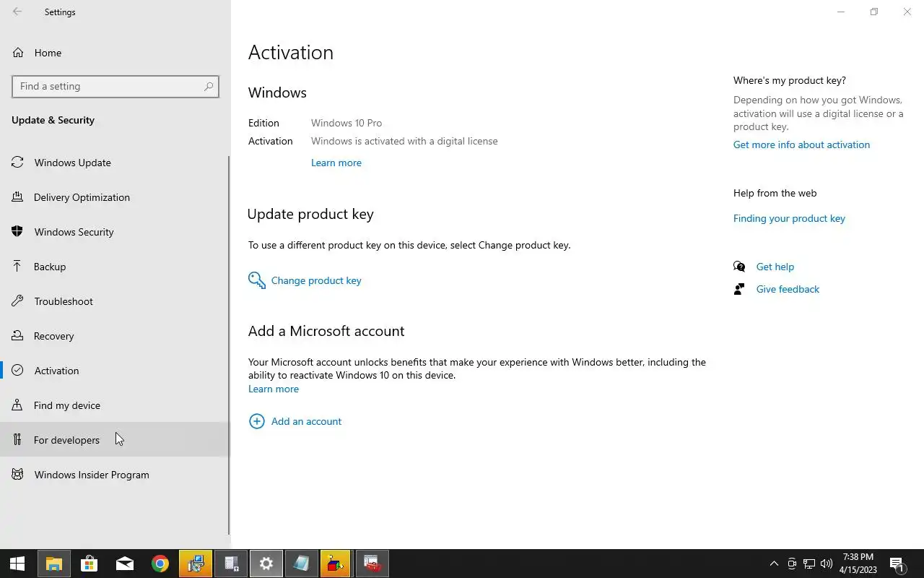Click Learn more under Windows activation

(336, 163)
